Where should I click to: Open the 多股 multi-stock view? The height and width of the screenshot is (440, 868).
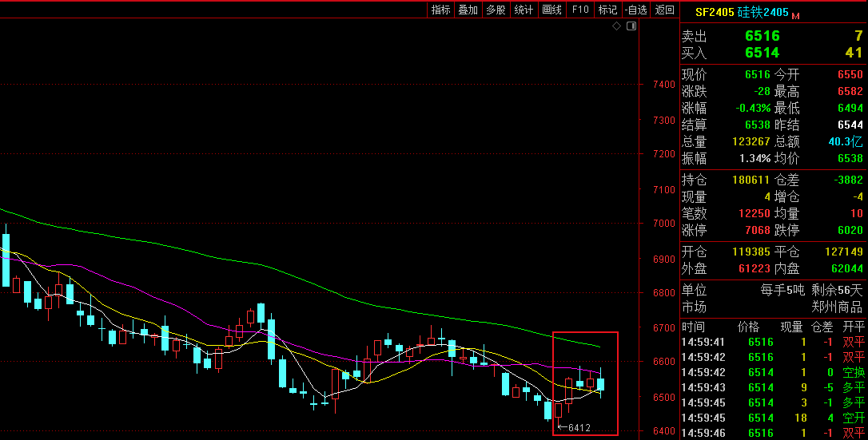click(496, 10)
